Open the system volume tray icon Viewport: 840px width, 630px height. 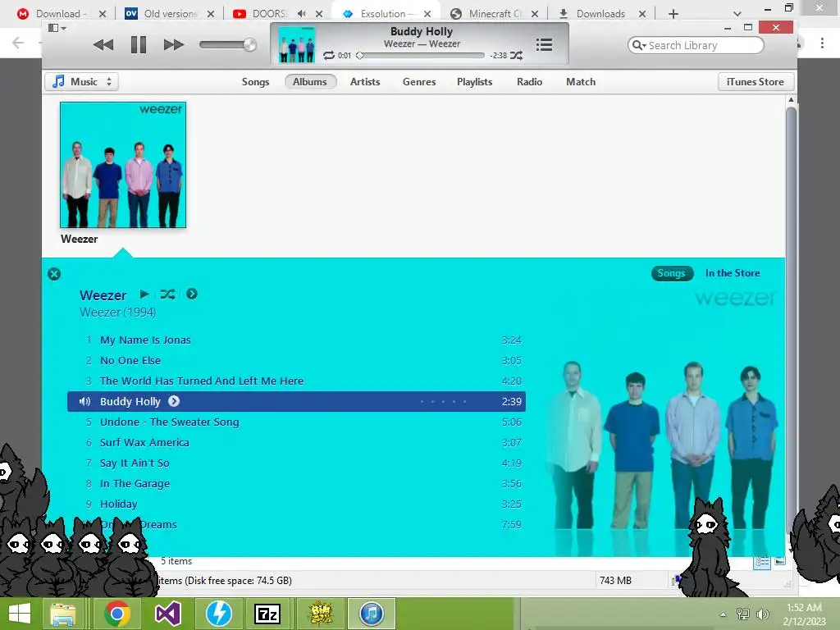point(762,614)
